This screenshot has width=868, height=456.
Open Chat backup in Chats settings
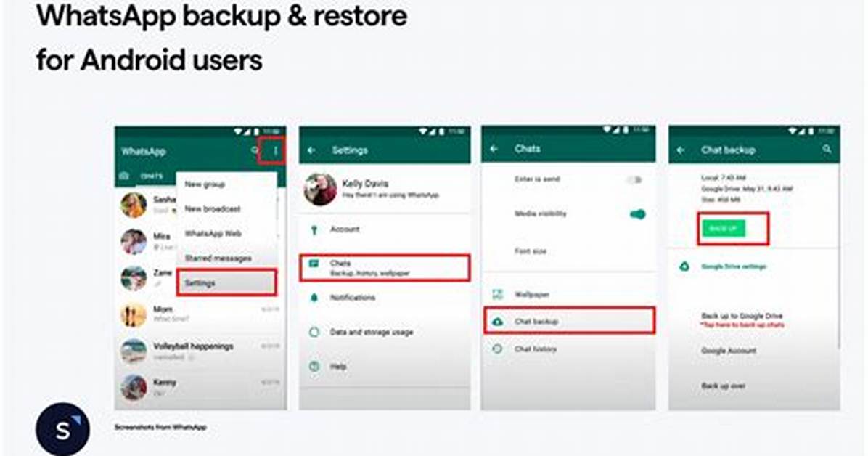569,321
